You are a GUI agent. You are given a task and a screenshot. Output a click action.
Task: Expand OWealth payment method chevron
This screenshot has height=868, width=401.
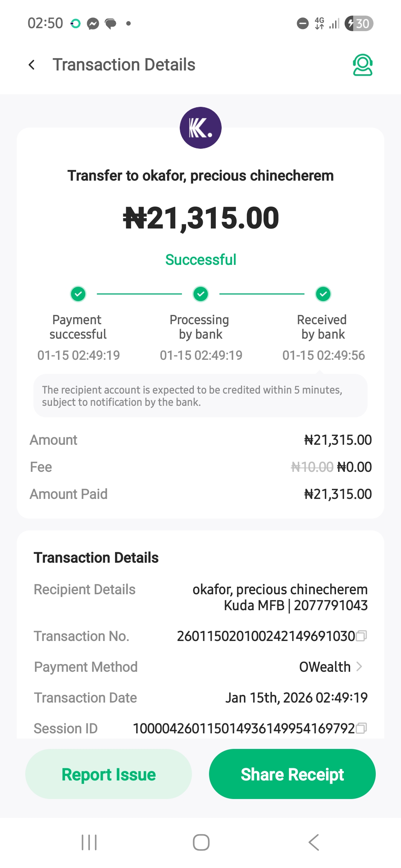coord(359,667)
